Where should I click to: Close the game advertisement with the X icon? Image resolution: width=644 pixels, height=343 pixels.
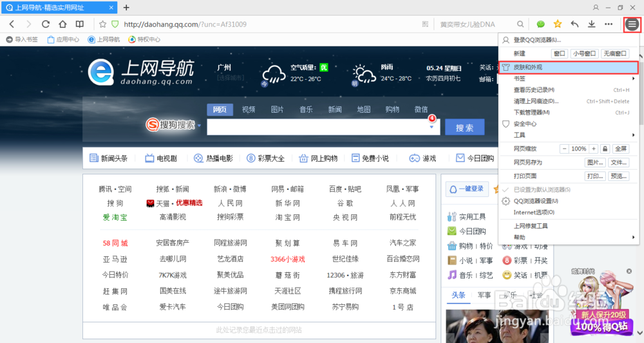(x=629, y=271)
